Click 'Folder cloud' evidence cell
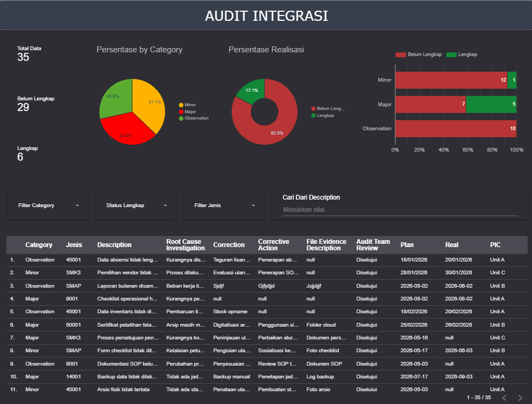532x404 pixels. pyautogui.click(x=321, y=325)
